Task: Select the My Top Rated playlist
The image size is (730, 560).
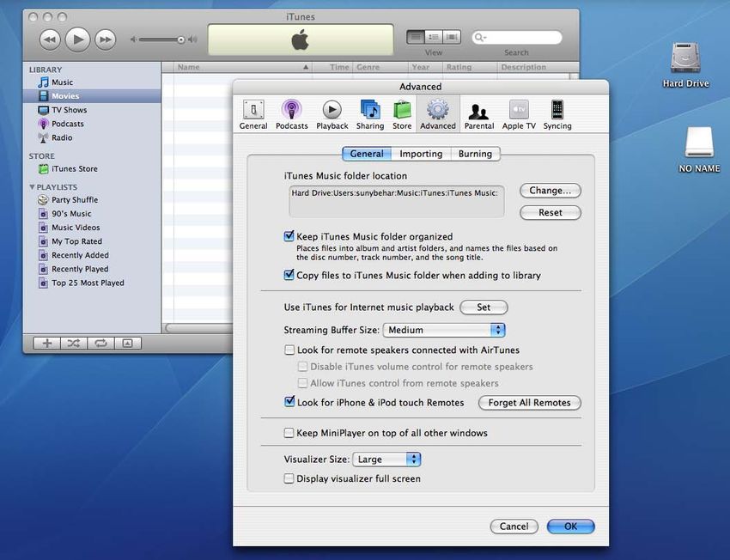Action: (76, 241)
